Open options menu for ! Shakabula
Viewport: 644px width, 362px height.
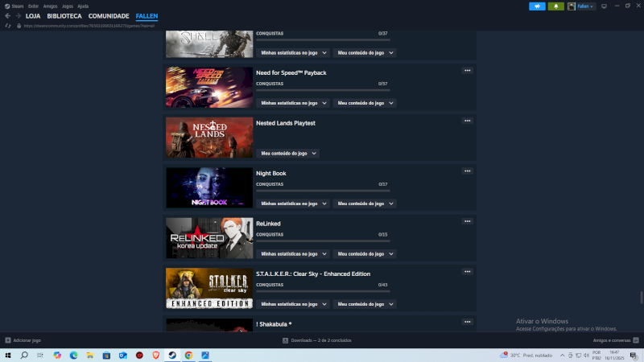pos(468,322)
